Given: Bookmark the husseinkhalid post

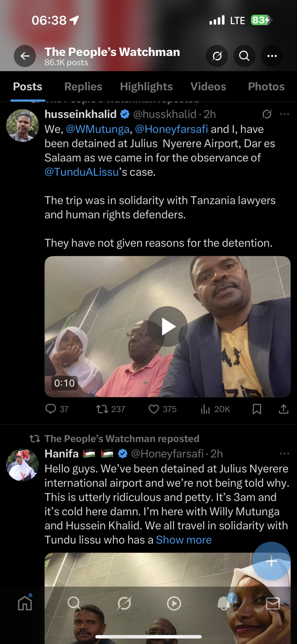Looking at the screenshot, I should (257, 409).
